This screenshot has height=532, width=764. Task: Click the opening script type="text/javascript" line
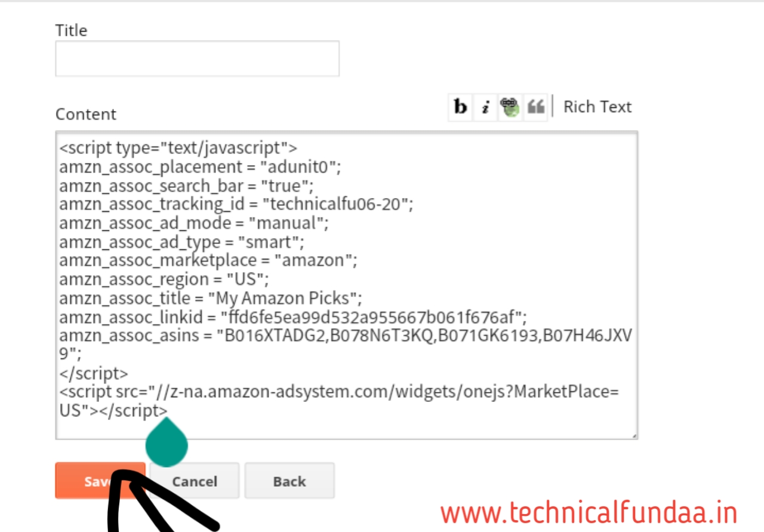point(178,147)
